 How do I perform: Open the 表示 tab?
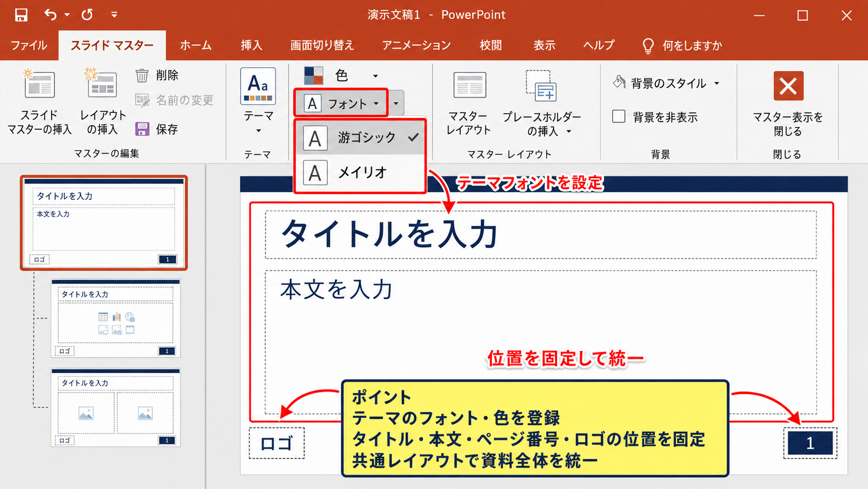tap(544, 45)
